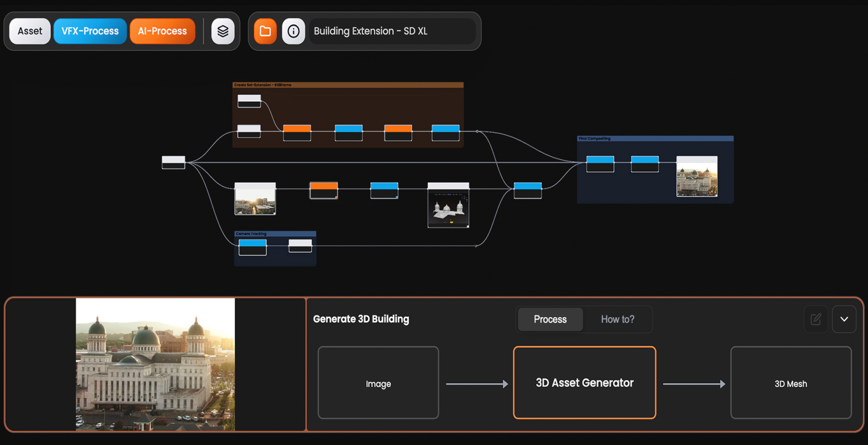Open the orange folder icon

coord(265,31)
